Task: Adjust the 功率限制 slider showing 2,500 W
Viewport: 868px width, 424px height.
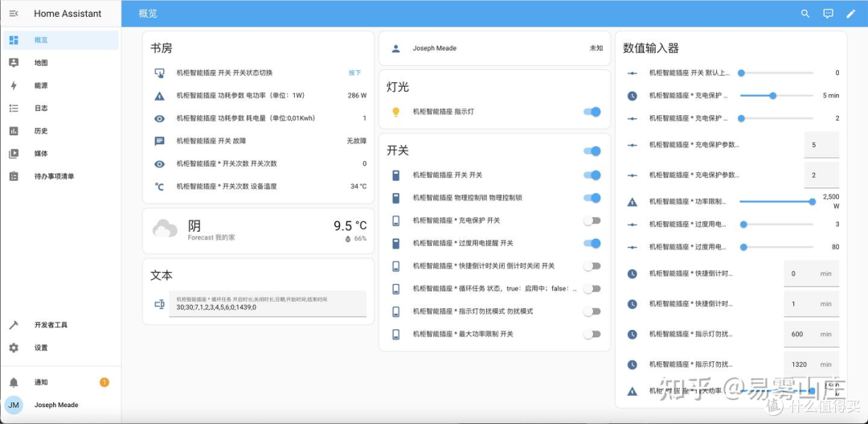Action: (776, 202)
